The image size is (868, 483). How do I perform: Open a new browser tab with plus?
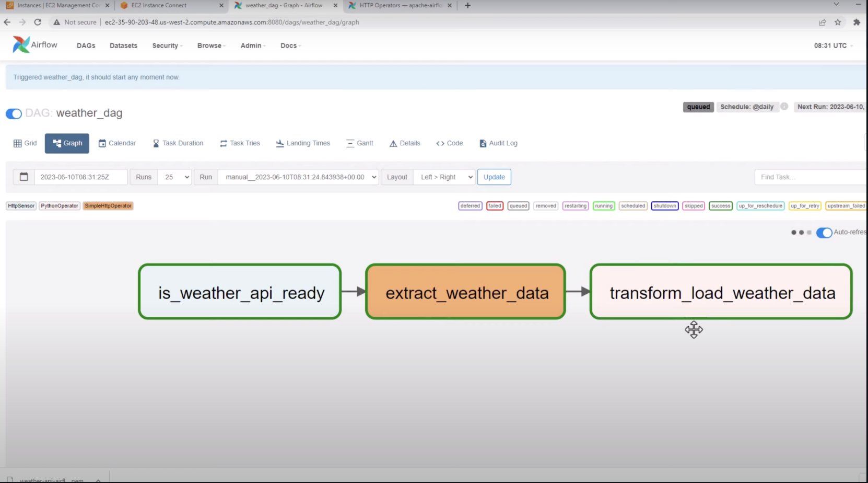[x=467, y=5]
